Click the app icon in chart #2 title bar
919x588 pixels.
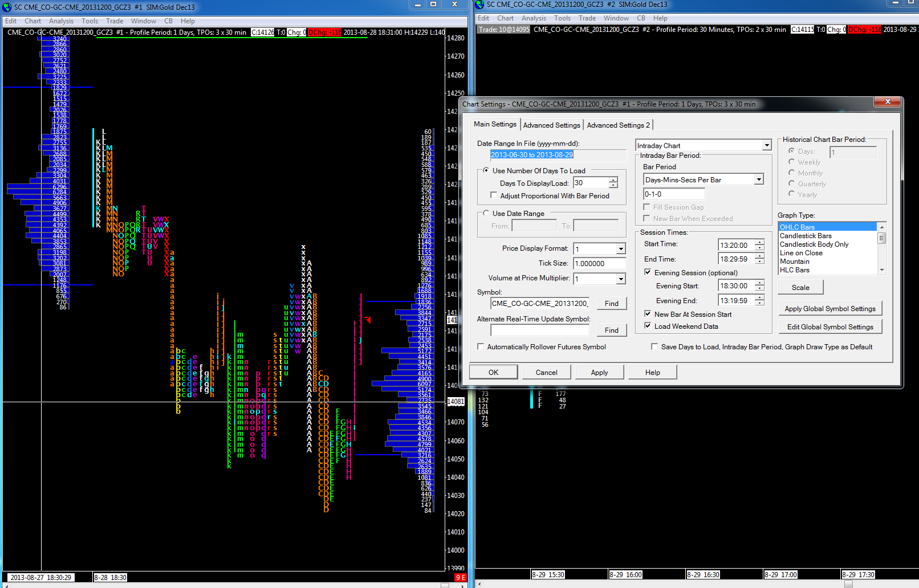(479, 5)
